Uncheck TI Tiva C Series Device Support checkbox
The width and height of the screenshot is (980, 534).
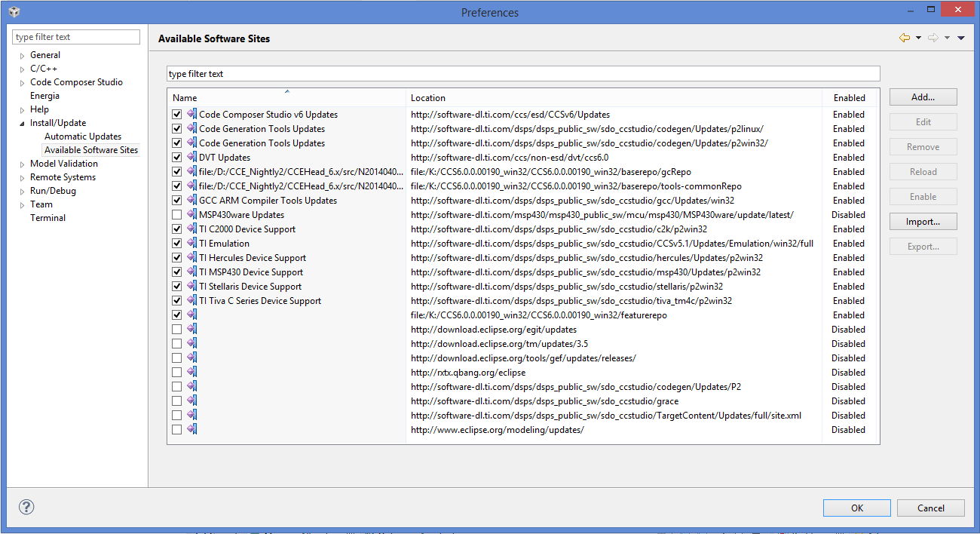point(176,301)
